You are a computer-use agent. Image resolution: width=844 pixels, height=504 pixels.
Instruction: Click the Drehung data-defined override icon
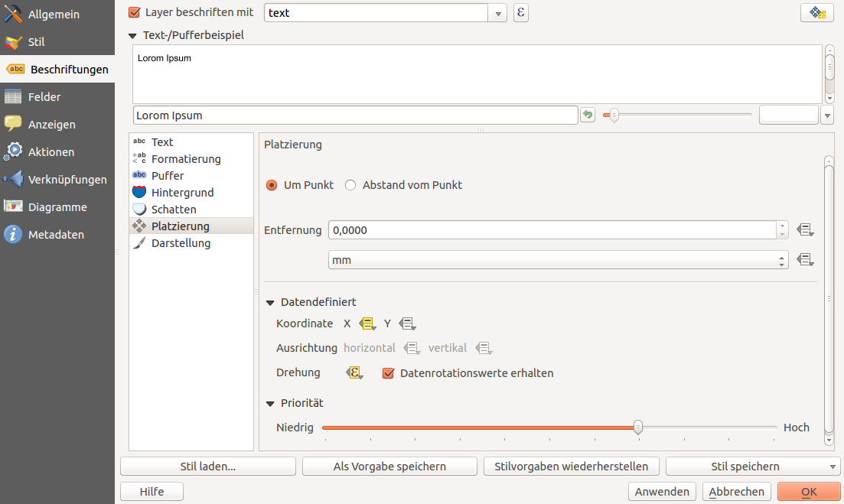coord(354,373)
